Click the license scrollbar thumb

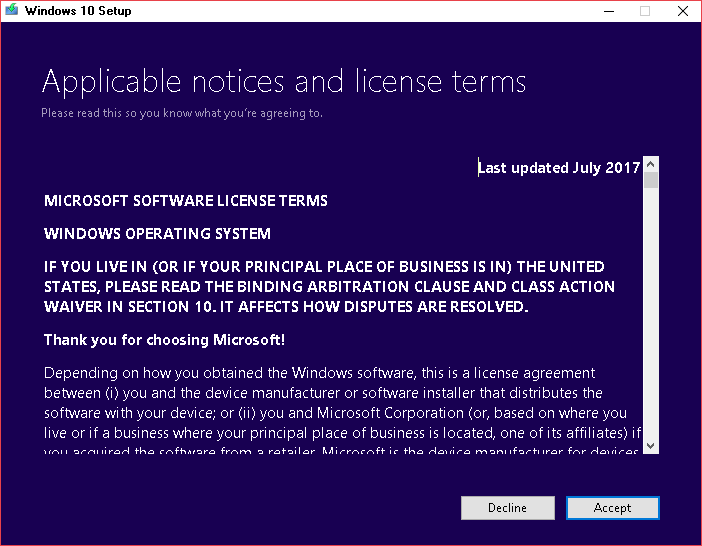651,180
